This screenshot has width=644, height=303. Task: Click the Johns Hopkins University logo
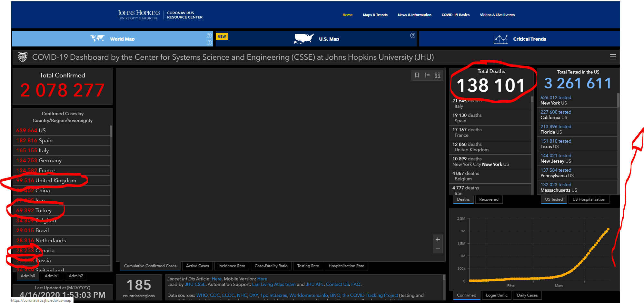[x=139, y=15]
